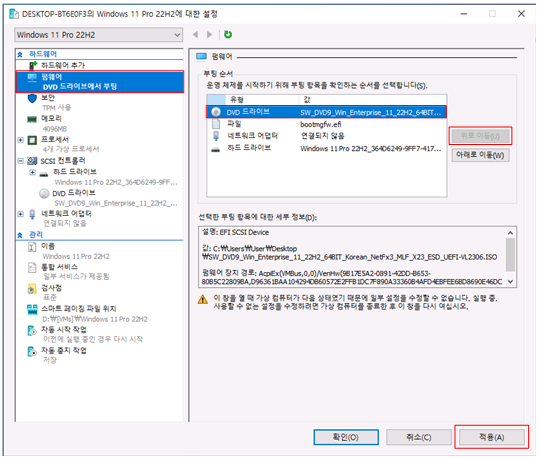Click the 위로 이동(U) button
The width and height of the screenshot is (539, 458).
point(480,136)
